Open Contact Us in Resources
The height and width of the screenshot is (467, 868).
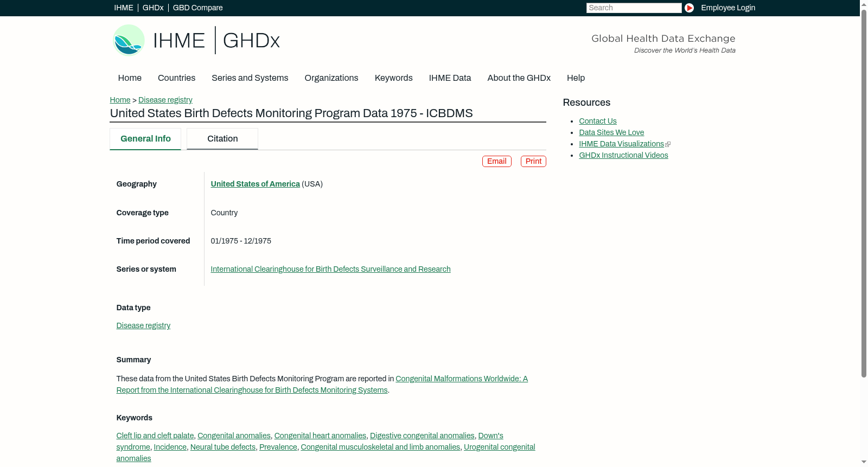[598, 121]
